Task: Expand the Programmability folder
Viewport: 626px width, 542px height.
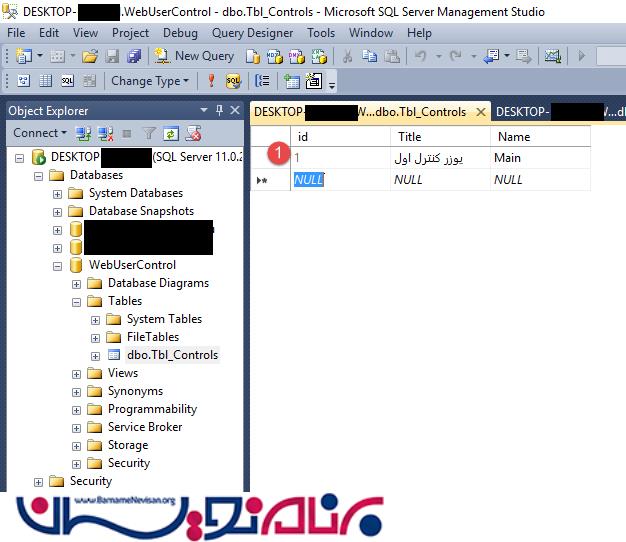Action: tap(77, 409)
